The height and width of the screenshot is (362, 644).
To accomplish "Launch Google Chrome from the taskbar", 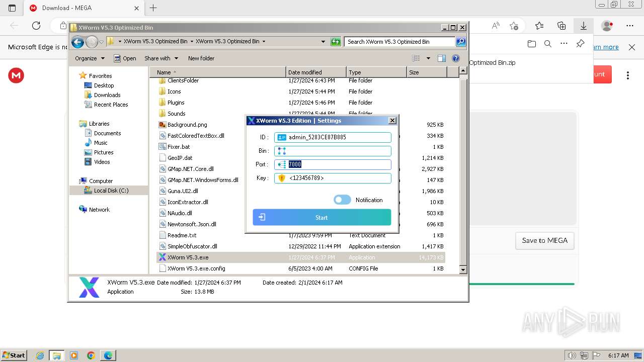I will pos(91,355).
